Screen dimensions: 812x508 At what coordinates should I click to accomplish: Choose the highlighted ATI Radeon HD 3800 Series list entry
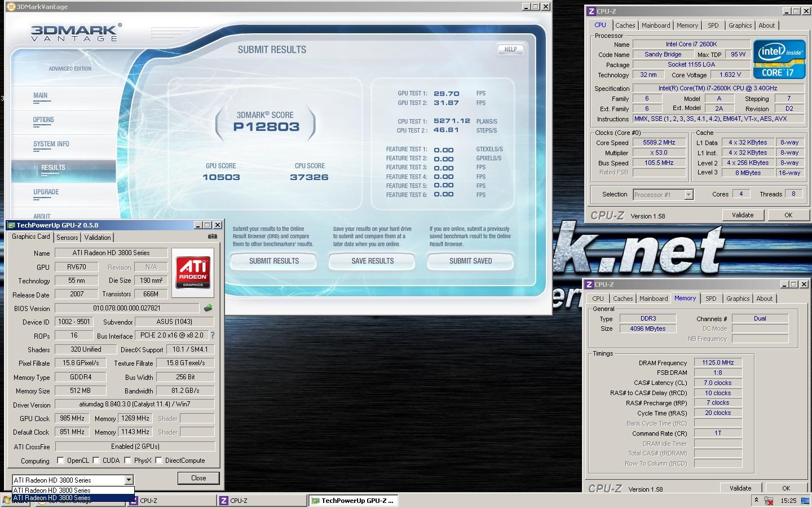pyautogui.click(x=73, y=498)
